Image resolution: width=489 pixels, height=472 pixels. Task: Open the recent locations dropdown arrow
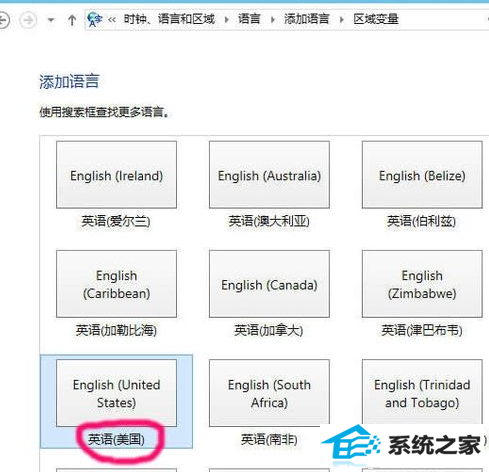point(51,20)
